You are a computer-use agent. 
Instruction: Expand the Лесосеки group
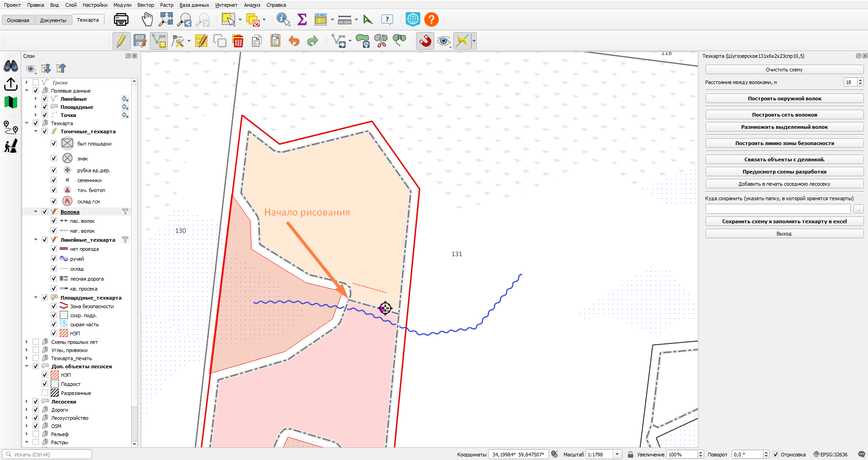point(27,402)
